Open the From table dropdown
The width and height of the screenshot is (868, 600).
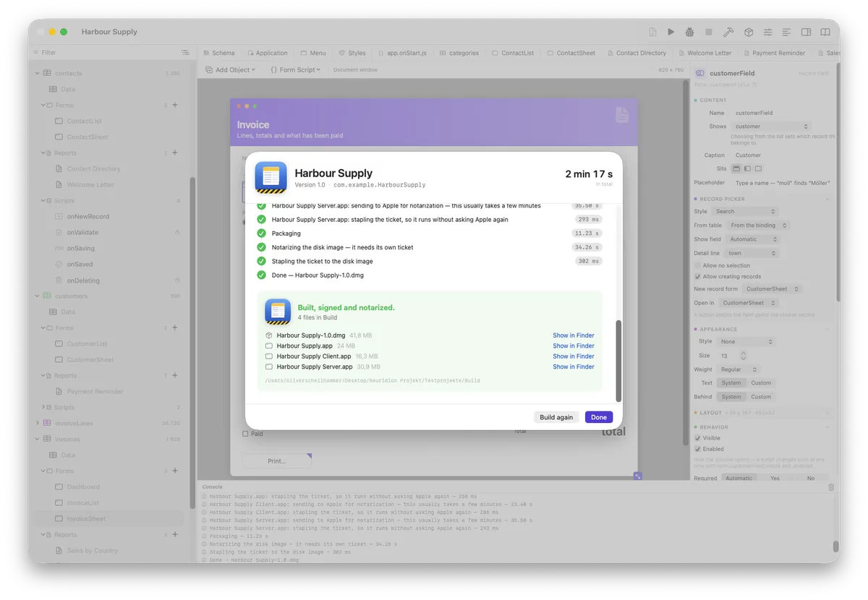[757, 226]
